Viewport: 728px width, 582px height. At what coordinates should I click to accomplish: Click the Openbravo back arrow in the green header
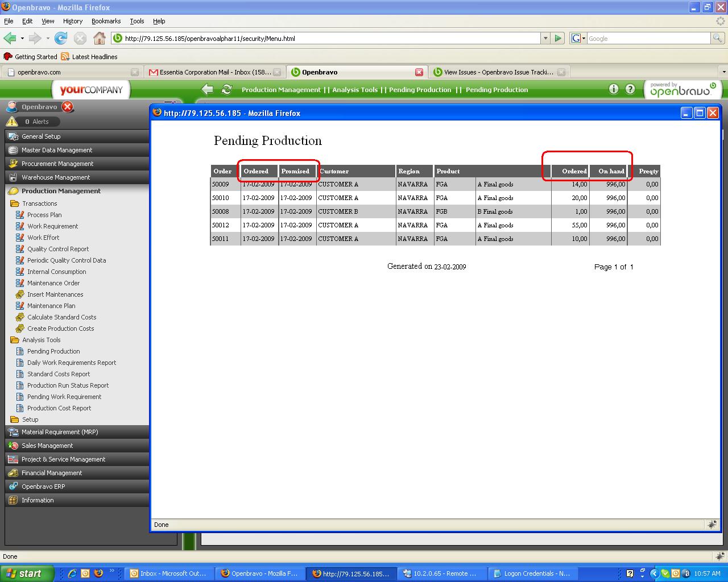pos(207,89)
